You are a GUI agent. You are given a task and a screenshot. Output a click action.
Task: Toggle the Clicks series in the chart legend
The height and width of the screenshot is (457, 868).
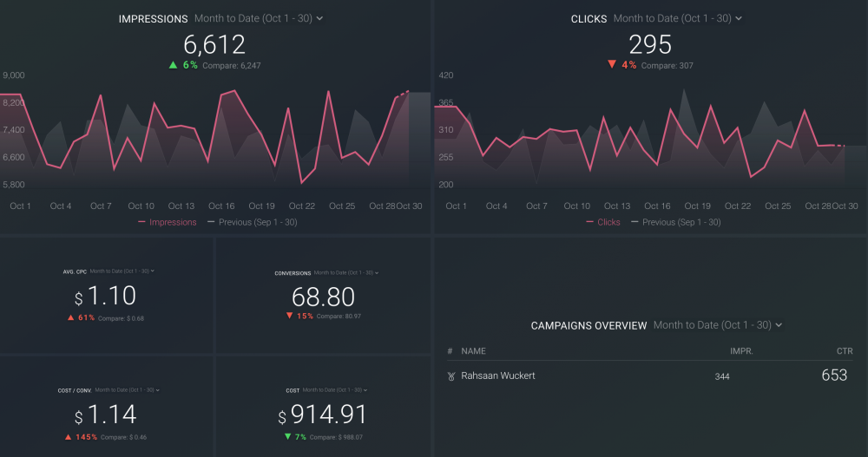click(x=603, y=222)
